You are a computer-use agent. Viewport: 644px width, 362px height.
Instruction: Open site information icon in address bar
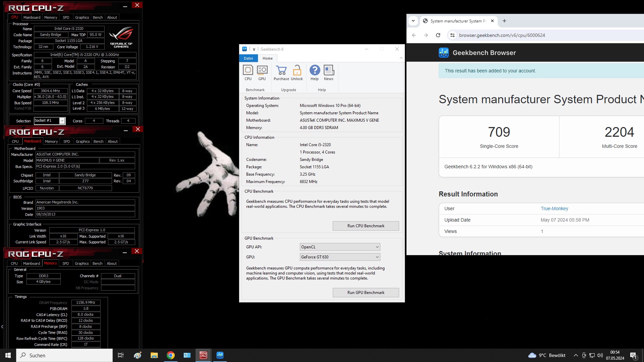[452, 35]
